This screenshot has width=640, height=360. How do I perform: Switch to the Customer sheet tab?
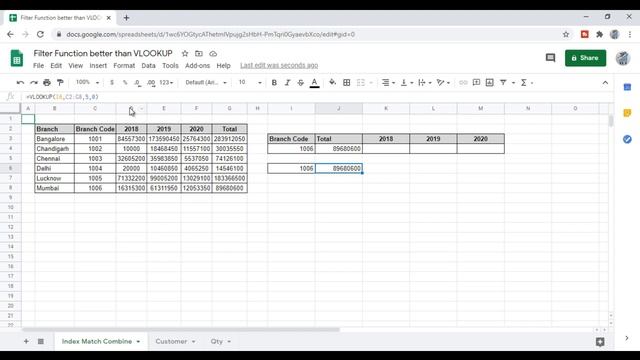171,341
